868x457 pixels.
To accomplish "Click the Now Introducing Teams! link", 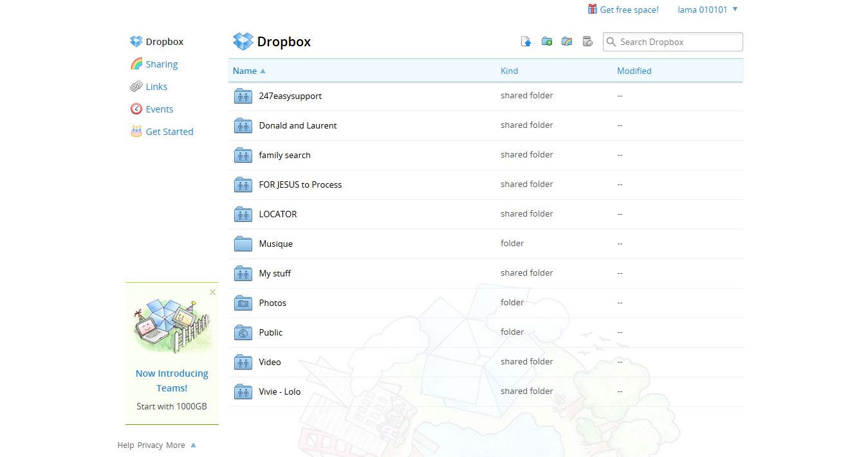I will (172, 381).
